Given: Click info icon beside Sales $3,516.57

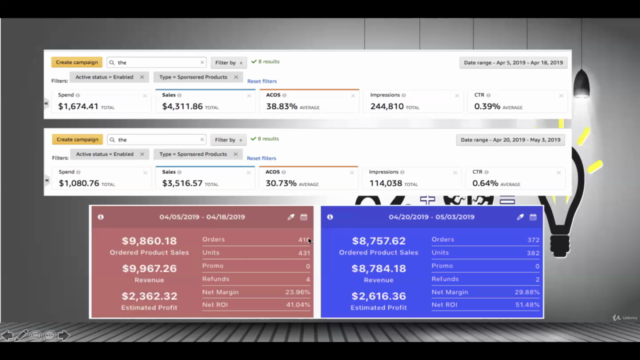Looking at the screenshot, I should pyautogui.click(x=180, y=172).
